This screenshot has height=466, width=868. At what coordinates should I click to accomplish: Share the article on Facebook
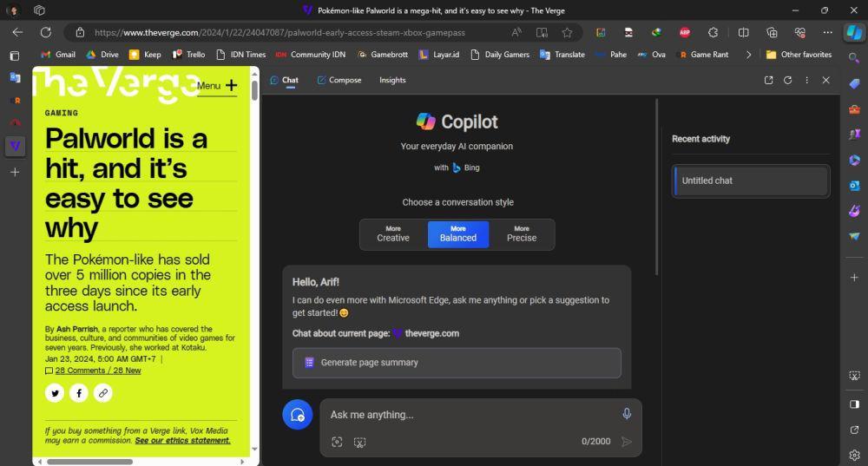[79, 393]
